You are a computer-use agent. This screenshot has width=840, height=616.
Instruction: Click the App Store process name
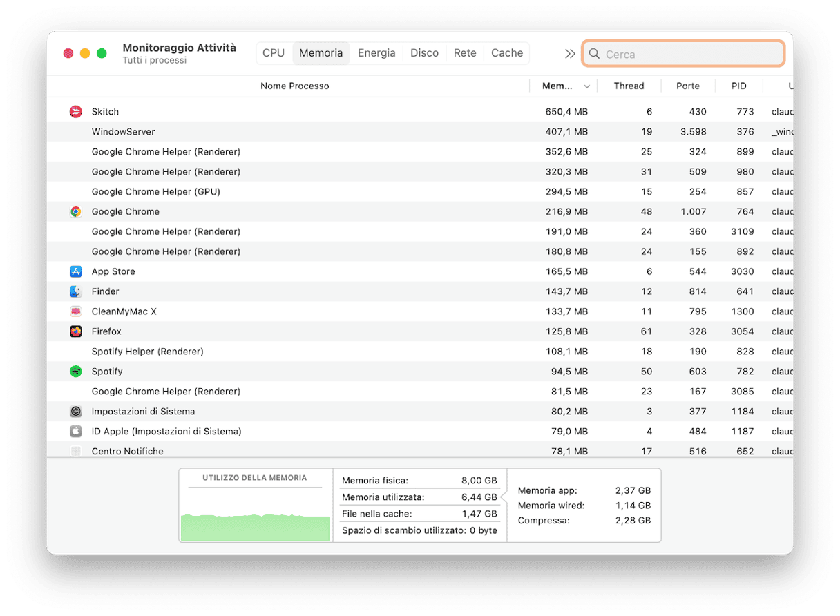pos(113,272)
